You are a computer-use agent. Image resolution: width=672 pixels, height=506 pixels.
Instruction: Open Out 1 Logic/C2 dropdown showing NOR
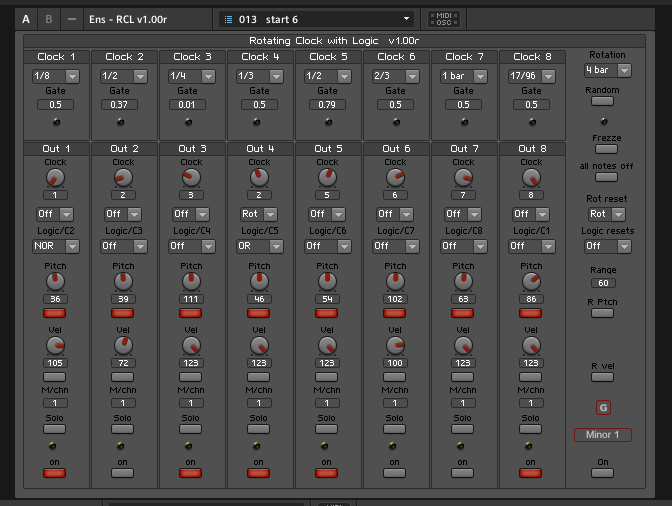(x=56, y=246)
